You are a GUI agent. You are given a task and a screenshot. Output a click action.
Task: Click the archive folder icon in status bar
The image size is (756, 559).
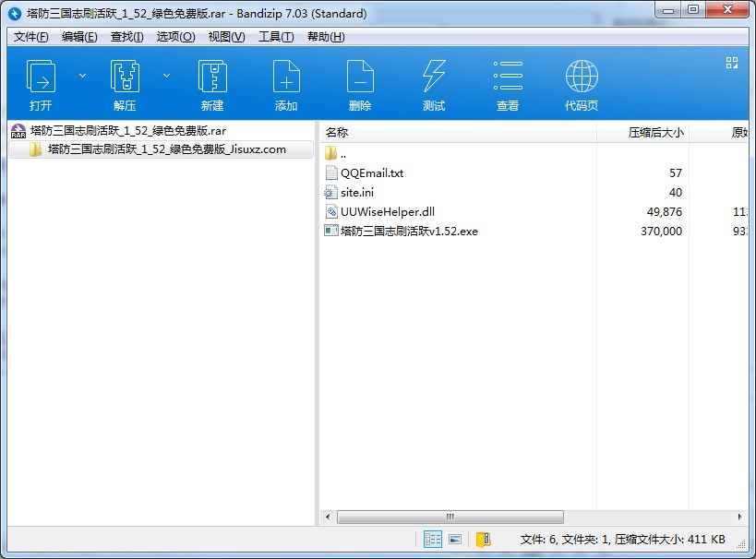tap(483, 540)
